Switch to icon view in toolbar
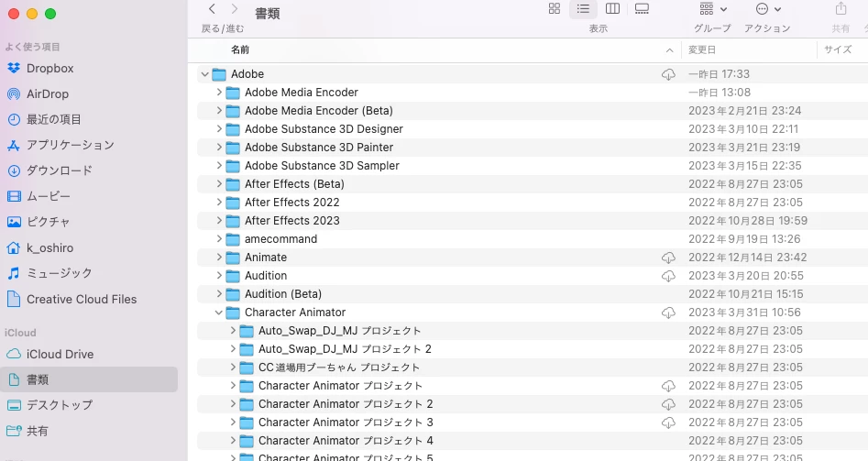This screenshot has height=461, width=868. point(555,8)
